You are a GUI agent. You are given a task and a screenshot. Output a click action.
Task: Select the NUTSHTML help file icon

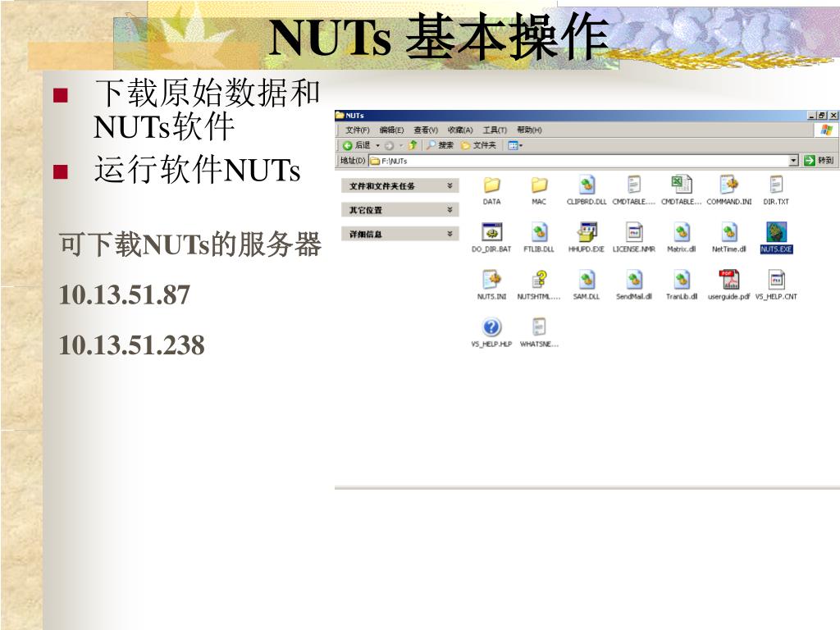pyautogui.click(x=539, y=280)
